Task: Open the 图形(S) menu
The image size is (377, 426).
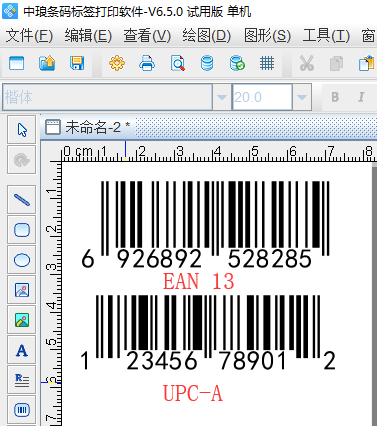Action: click(x=267, y=35)
